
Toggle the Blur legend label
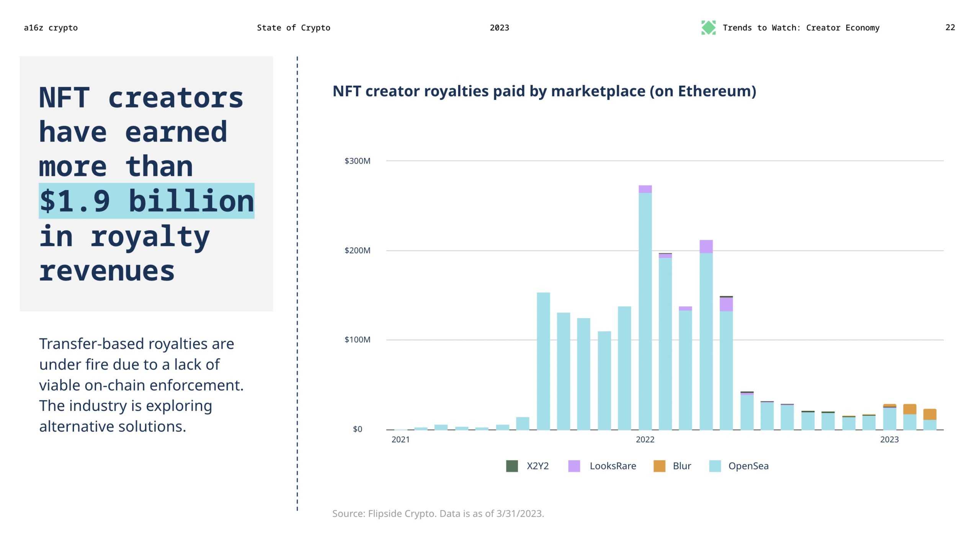click(x=682, y=466)
